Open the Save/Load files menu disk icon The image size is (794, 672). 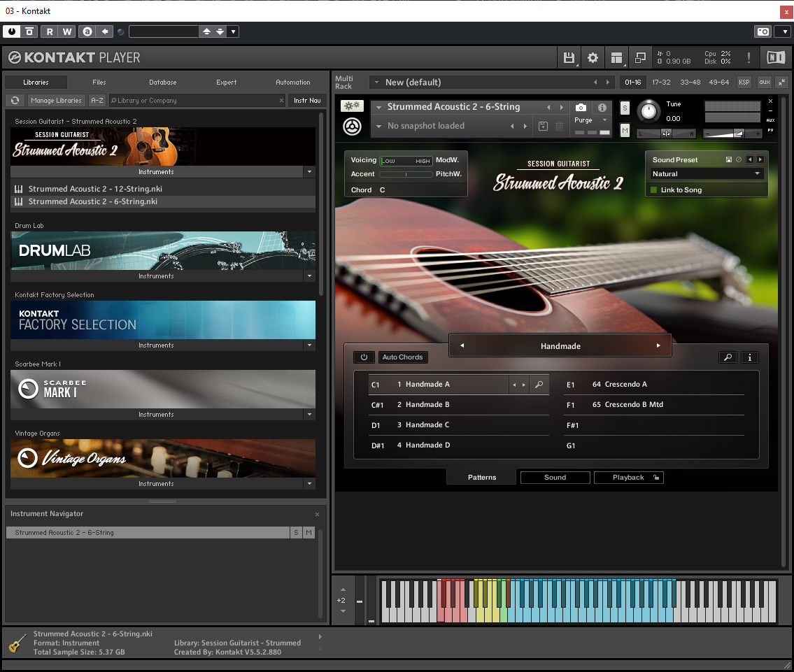click(x=569, y=57)
